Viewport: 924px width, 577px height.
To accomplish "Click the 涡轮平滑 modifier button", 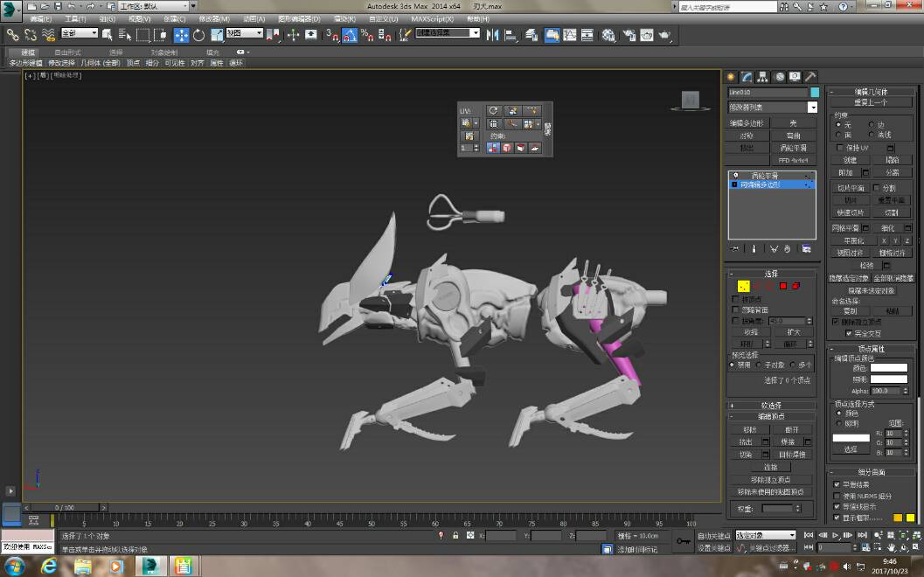I will [x=793, y=148].
